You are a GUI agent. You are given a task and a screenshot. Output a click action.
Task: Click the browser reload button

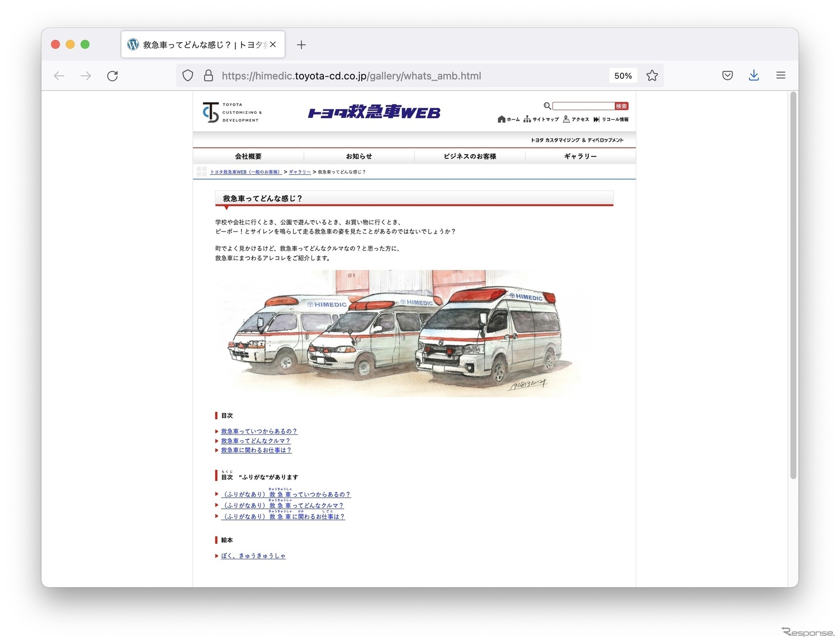[x=112, y=76]
